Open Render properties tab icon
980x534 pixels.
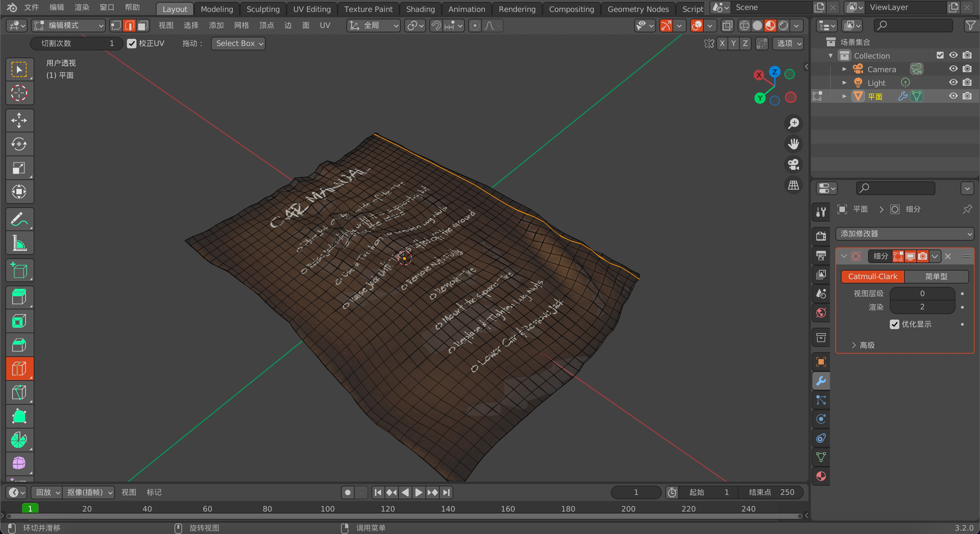821,236
